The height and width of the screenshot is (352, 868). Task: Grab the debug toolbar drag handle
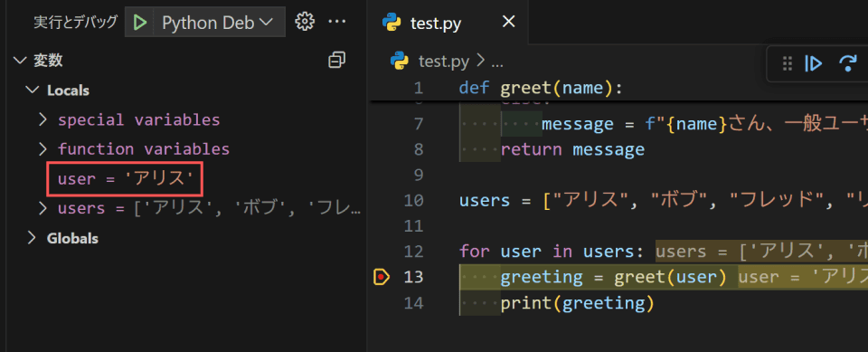click(x=788, y=63)
